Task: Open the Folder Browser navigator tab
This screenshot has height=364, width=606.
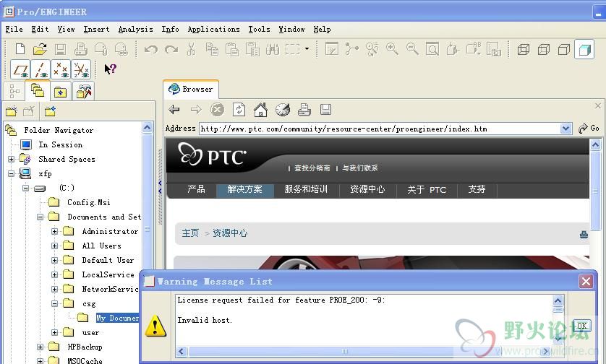Action: tap(38, 91)
